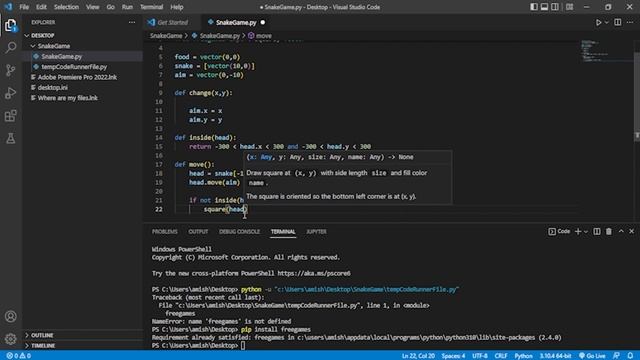Viewport: 640px width, 360px height.
Task: Open the View menu
Action: 92,7
